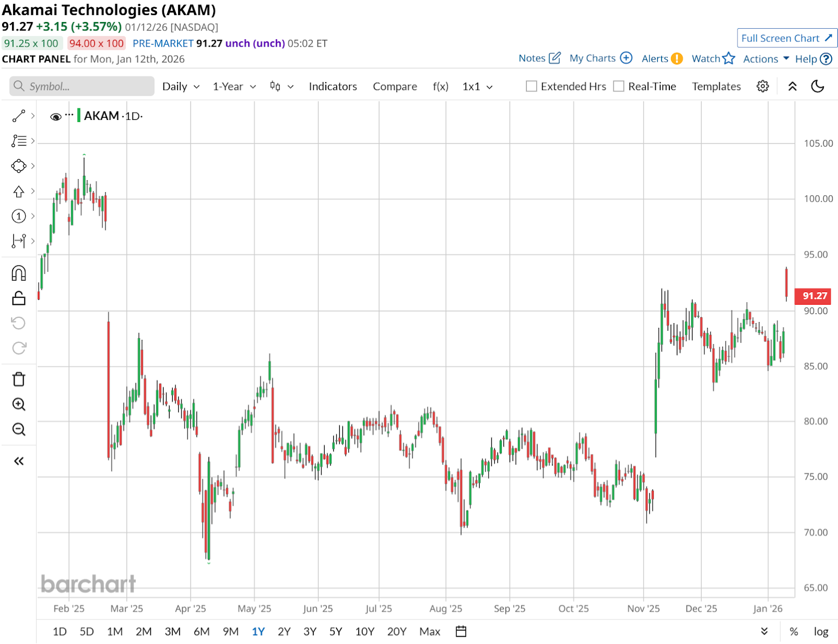The height and width of the screenshot is (644, 838).
Task: Open the Alerts warning icon
Action: tap(677, 59)
